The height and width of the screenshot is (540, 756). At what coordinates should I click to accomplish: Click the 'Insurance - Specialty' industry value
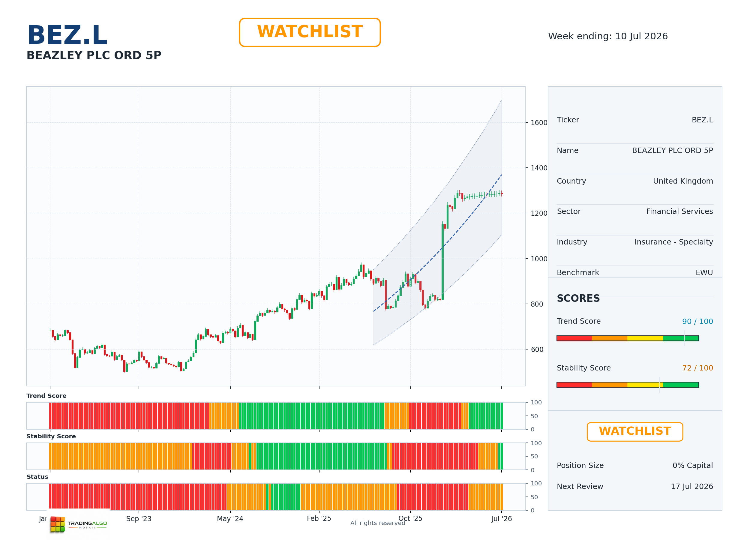tap(673, 242)
